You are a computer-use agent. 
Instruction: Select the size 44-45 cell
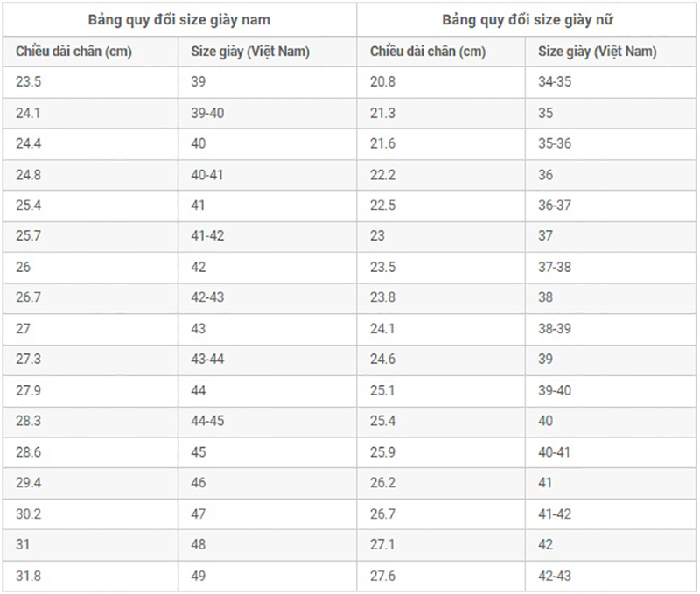coord(207,421)
